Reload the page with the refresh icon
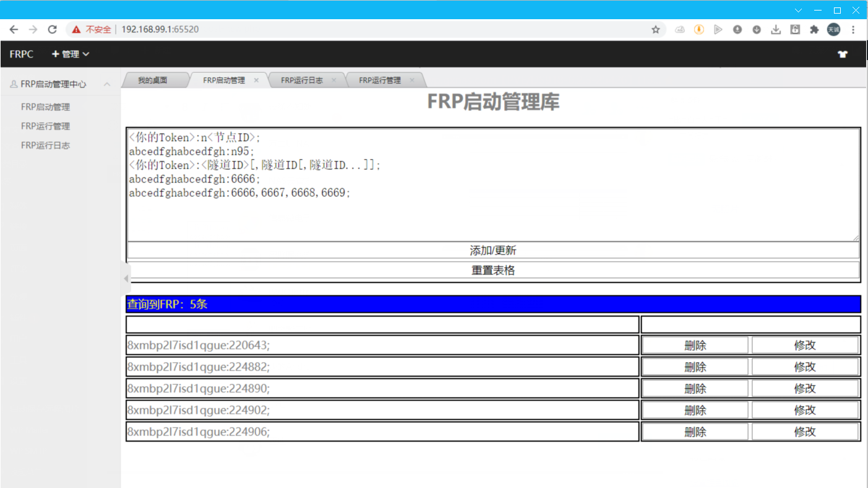Viewport: 868px width, 488px height. click(53, 30)
